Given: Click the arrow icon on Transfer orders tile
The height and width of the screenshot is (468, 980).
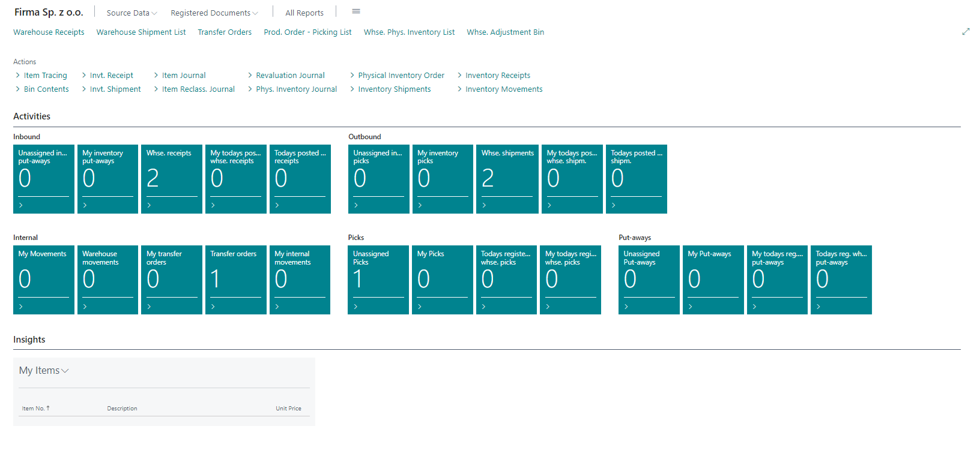Looking at the screenshot, I should point(213,307).
